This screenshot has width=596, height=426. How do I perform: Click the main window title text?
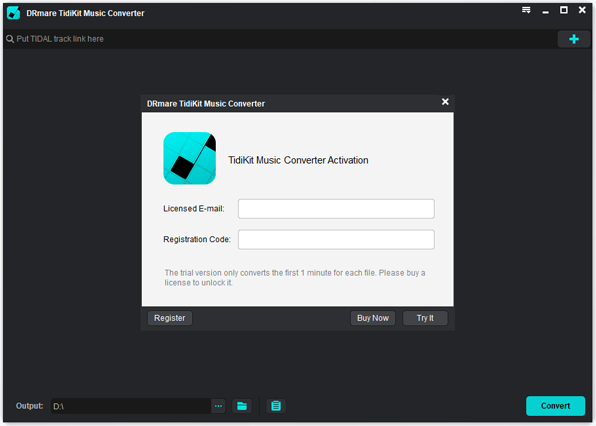click(85, 13)
